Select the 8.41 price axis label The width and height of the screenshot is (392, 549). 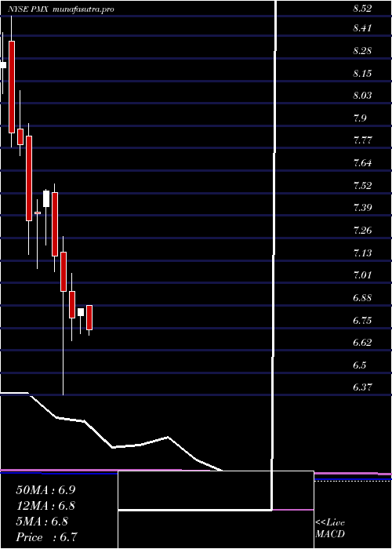(x=362, y=28)
